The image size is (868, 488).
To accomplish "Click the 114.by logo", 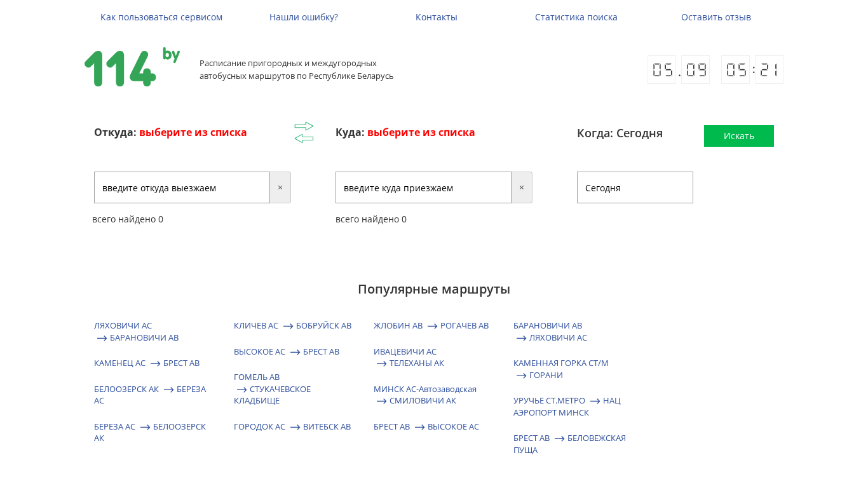I will pos(132,67).
